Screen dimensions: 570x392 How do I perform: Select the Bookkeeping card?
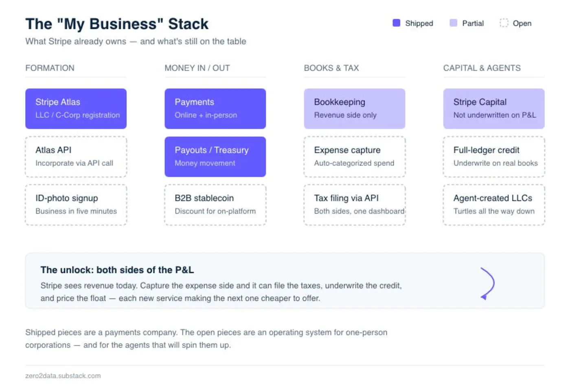tap(354, 109)
